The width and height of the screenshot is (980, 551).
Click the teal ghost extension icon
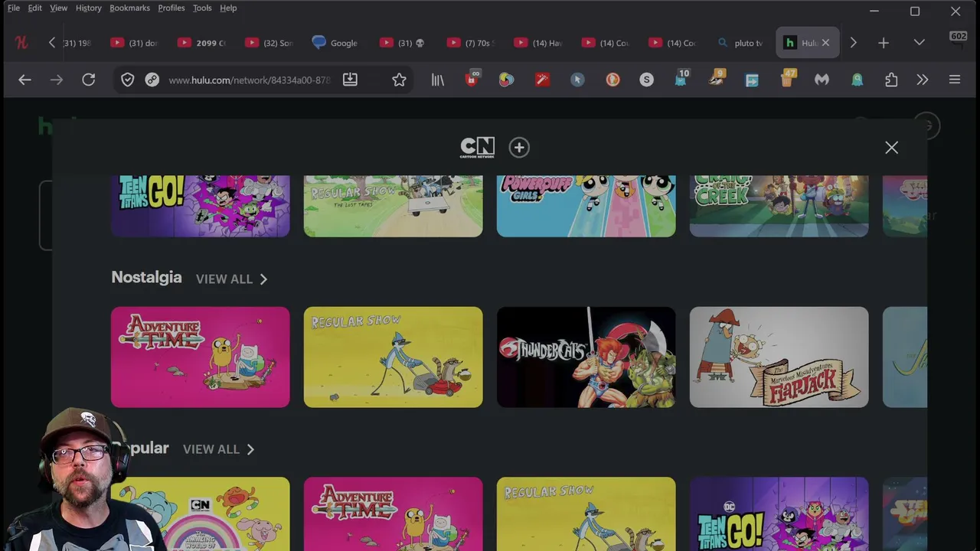(x=857, y=80)
